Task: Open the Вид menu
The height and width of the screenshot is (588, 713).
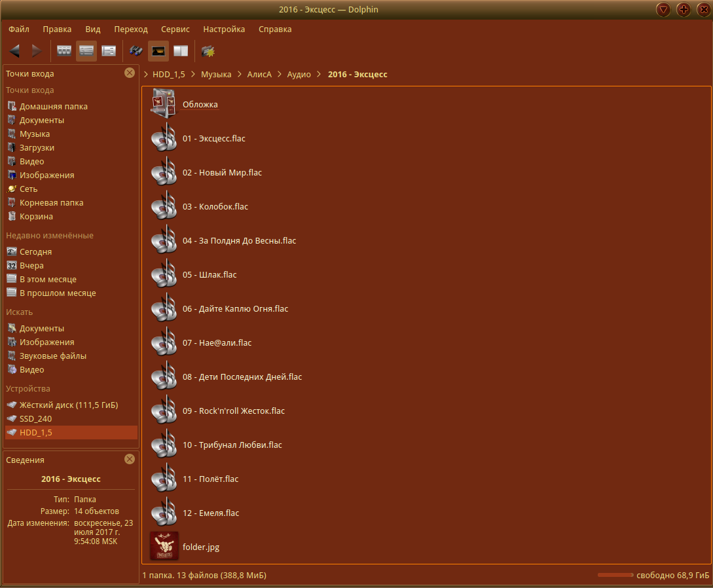Action: (x=93, y=29)
